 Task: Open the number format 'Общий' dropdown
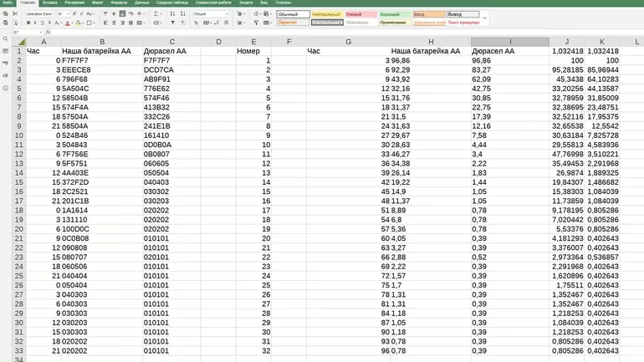click(x=226, y=14)
